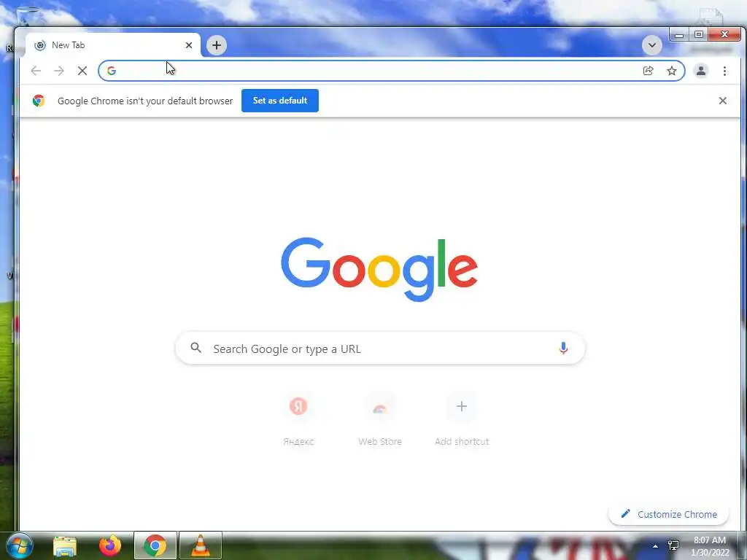Open the profile avatar menu

(x=701, y=71)
